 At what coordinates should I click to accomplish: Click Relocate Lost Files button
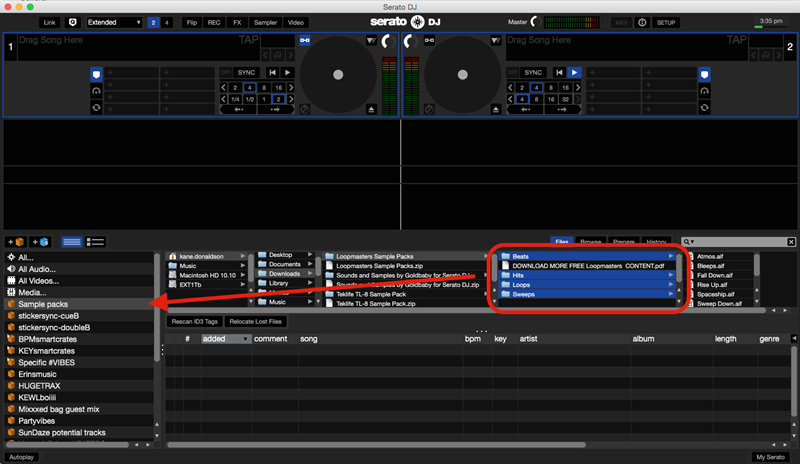pos(255,322)
